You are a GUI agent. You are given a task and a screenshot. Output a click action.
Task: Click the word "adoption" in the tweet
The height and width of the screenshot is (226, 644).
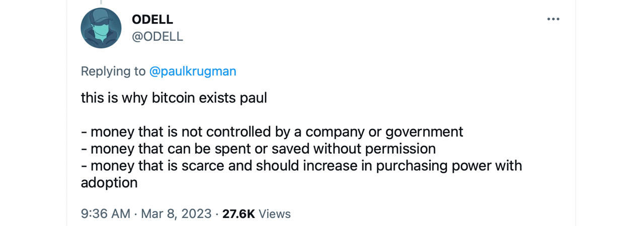pos(109,182)
